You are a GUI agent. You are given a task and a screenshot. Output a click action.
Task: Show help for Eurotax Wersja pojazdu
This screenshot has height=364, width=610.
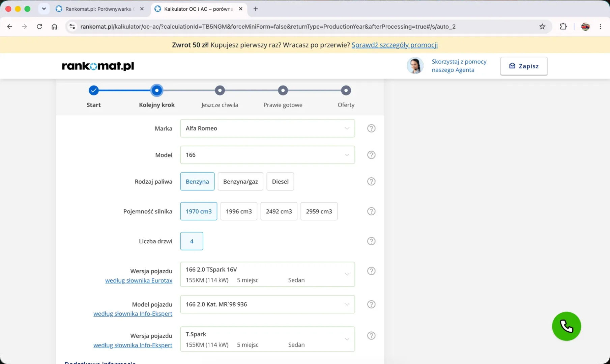(371, 271)
